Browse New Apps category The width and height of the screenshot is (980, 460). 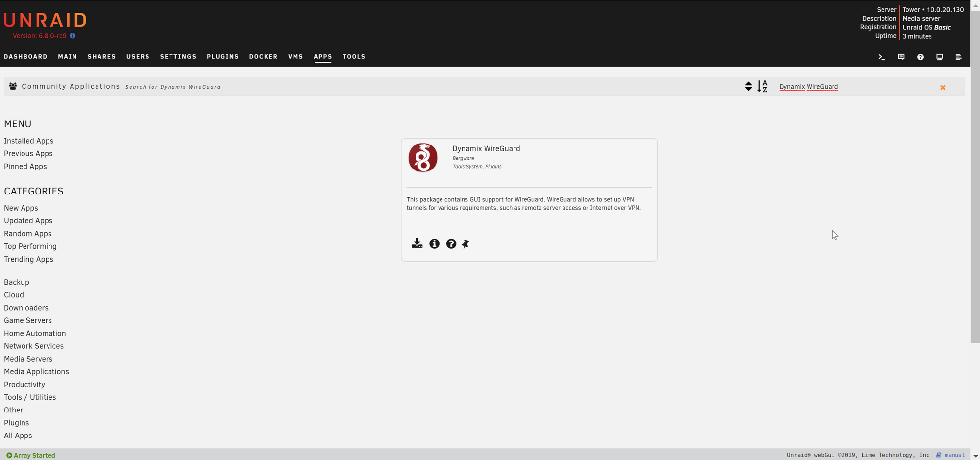click(21, 208)
